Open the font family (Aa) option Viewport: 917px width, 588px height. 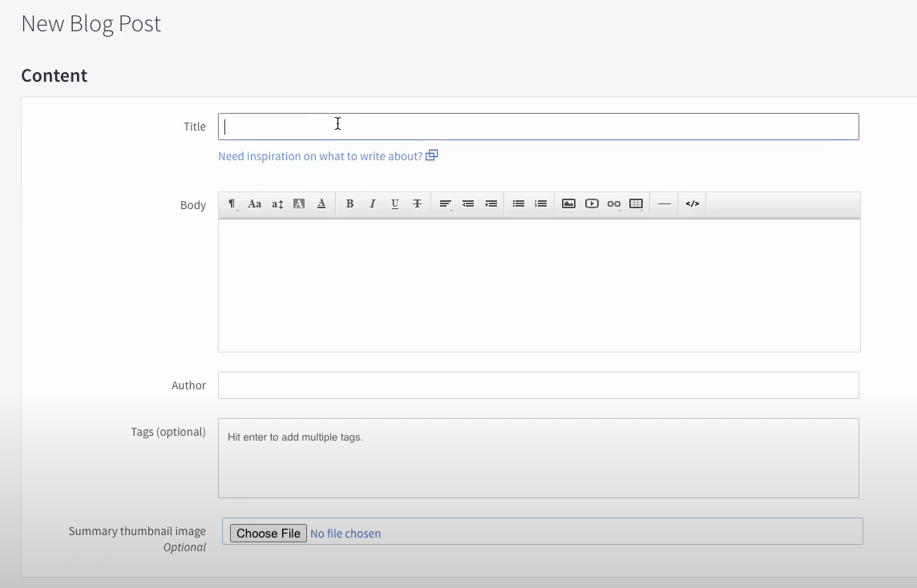254,204
